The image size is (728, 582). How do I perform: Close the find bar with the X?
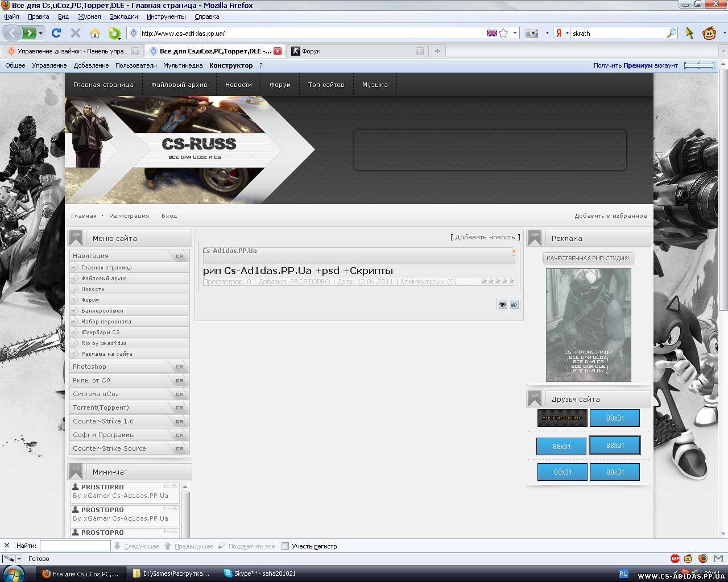pos(7,546)
